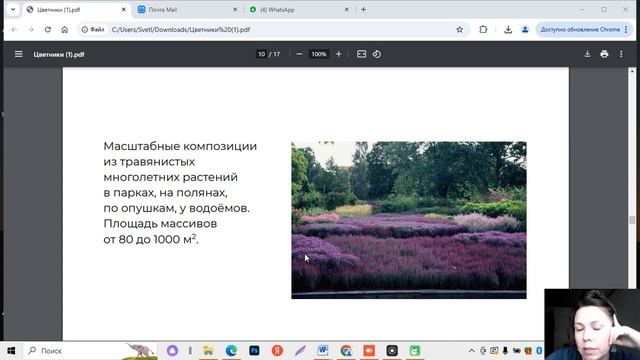Open the Chrome profile avatar
This screenshot has width=640, height=360.
coord(525,29)
